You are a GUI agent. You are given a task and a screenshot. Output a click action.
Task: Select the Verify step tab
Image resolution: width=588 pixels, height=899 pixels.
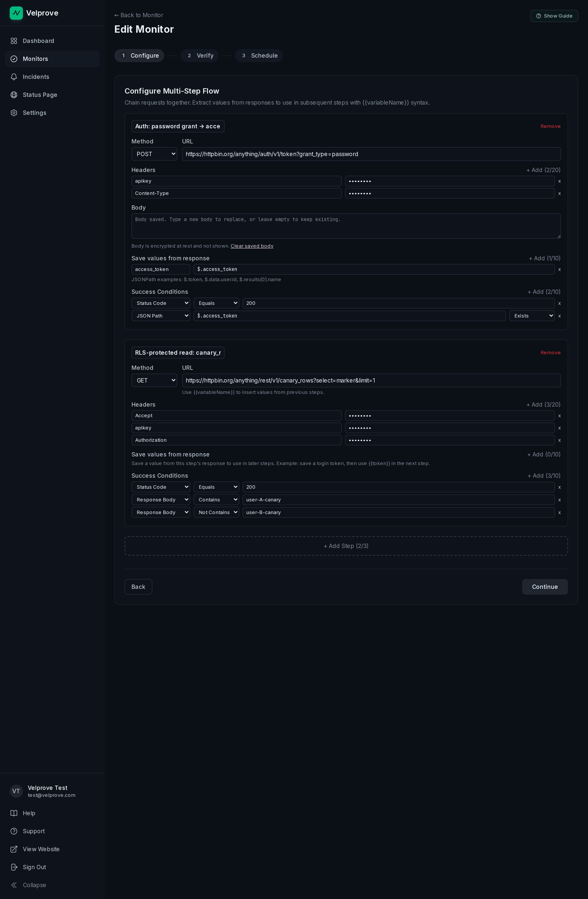pos(200,56)
